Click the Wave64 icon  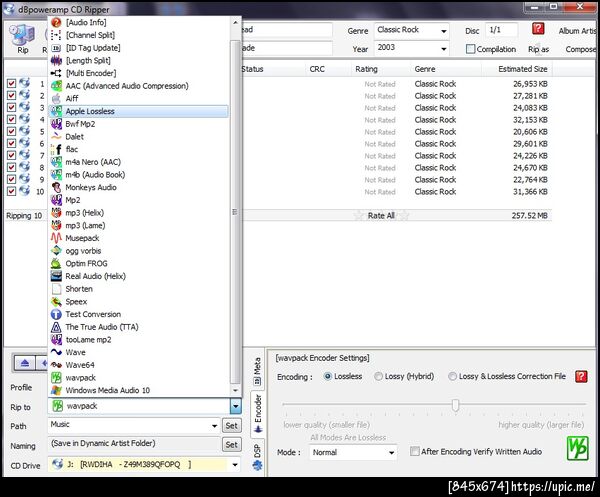point(56,365)
